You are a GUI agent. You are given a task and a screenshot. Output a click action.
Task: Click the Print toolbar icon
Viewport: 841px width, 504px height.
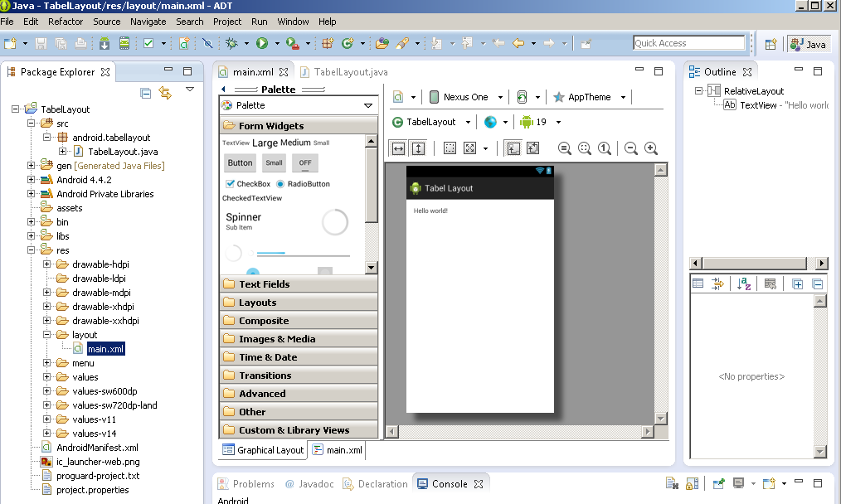point(80,43)
